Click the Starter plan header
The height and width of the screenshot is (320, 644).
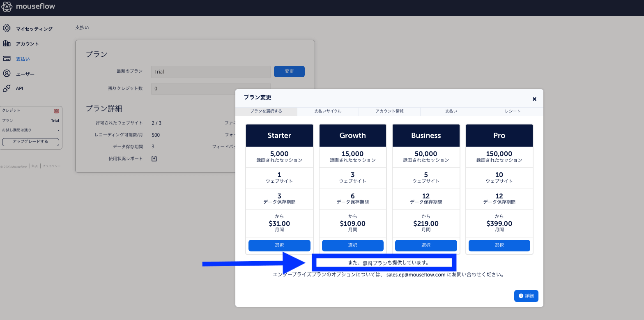[x=279, y=136]
